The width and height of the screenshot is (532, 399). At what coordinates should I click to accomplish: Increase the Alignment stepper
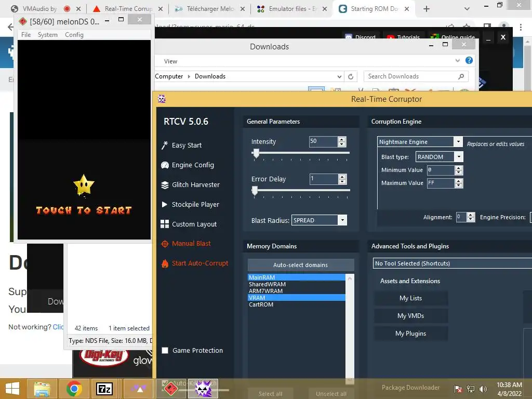tap(470, 215)
